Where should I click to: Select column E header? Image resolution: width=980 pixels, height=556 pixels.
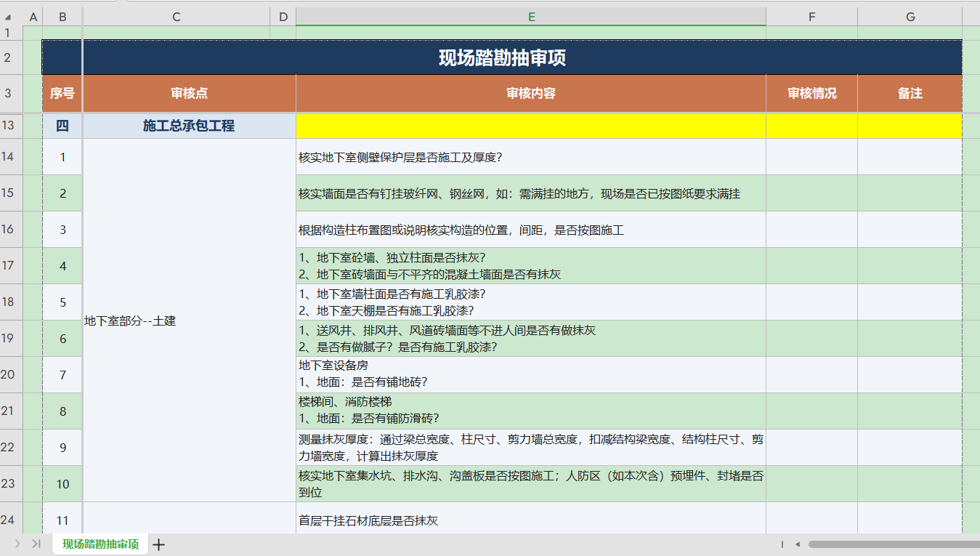tap(531, 17)
